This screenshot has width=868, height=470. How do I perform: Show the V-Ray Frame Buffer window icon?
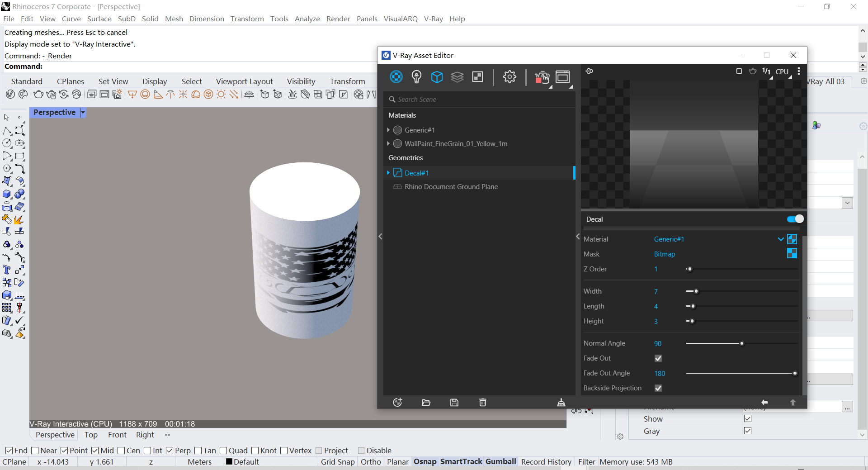(563, 77)
